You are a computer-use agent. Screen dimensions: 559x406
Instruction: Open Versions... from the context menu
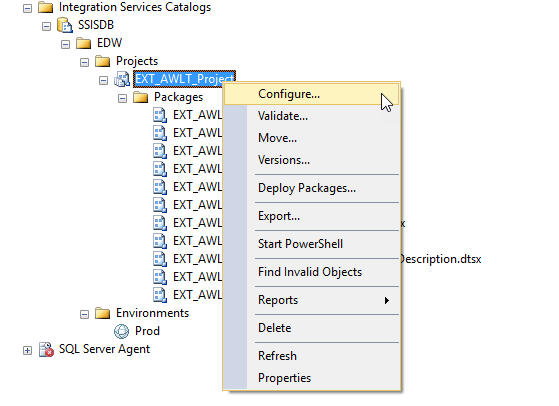(x=312, y=160)
